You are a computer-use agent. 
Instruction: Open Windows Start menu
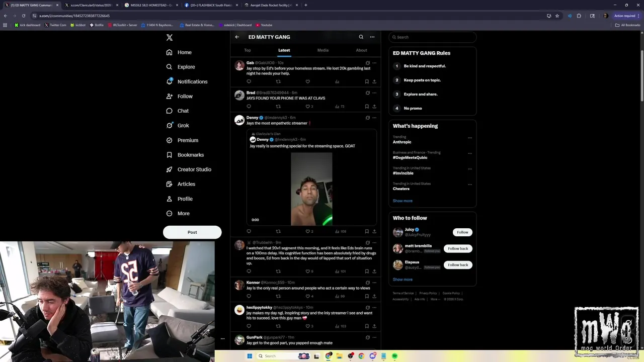tap(250, 356)
